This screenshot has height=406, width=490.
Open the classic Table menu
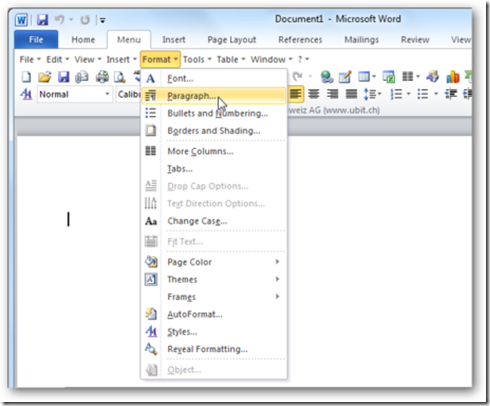[x=231, y=59]
